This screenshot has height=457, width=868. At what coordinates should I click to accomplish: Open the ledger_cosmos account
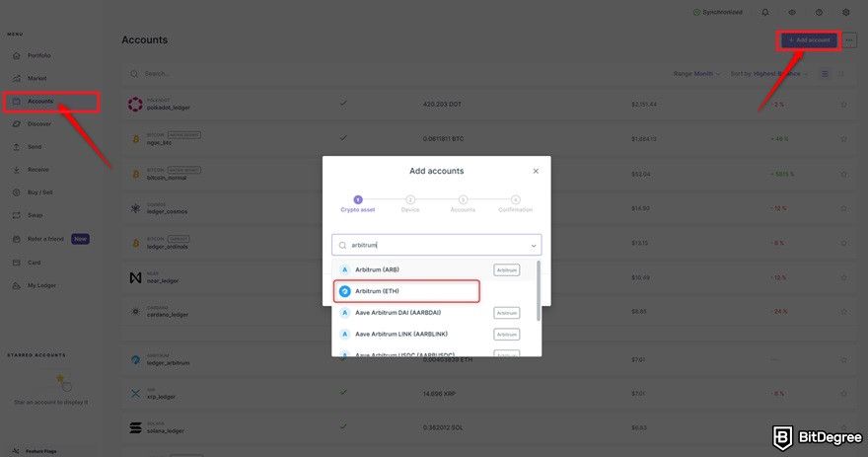click(488, 208)
